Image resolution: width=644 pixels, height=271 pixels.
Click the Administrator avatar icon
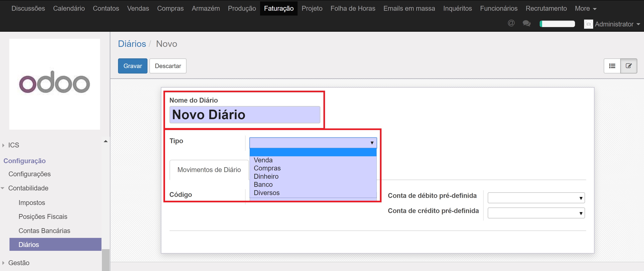click(588, 24)
